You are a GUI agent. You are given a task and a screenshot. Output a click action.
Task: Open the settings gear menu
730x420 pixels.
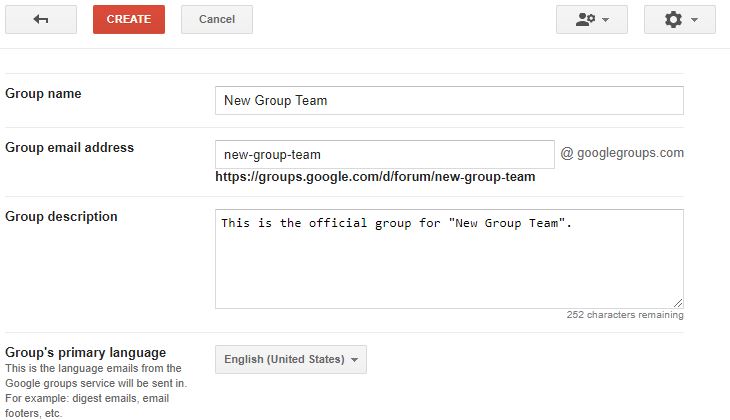(x=680, y=20)
